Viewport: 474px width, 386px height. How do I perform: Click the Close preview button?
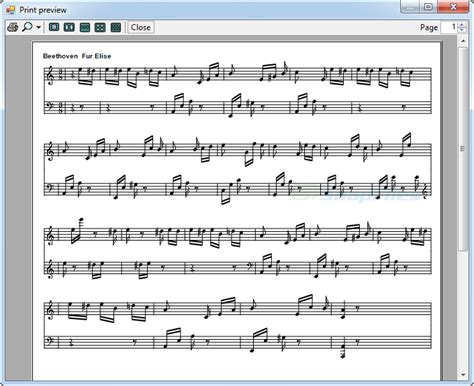click(140, 27)
